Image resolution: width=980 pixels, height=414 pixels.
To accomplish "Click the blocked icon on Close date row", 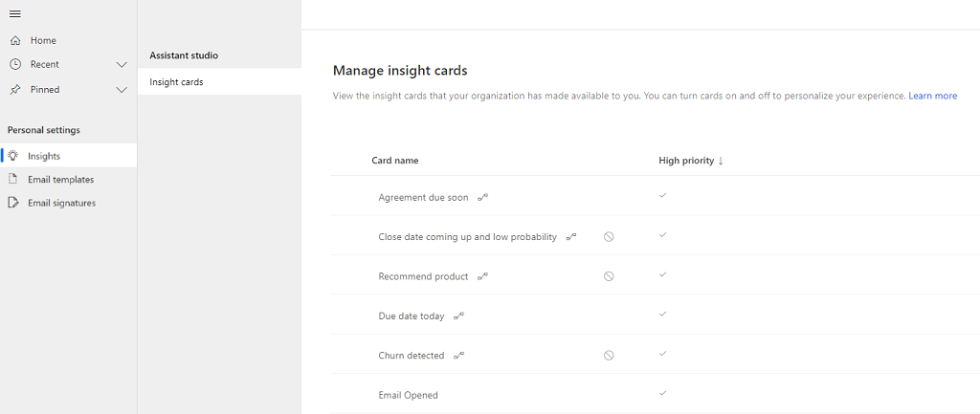I will 609,236.
